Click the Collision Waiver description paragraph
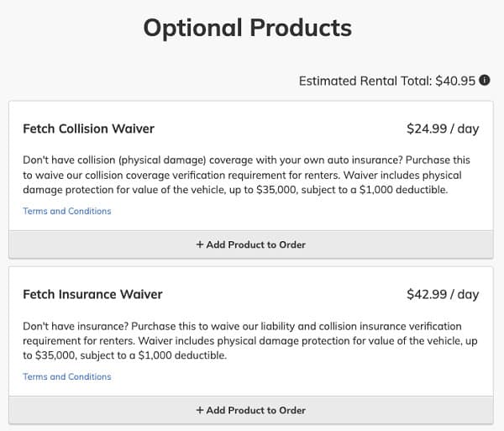This screenshot has height=431, width=504. click(x=246, y=175)
